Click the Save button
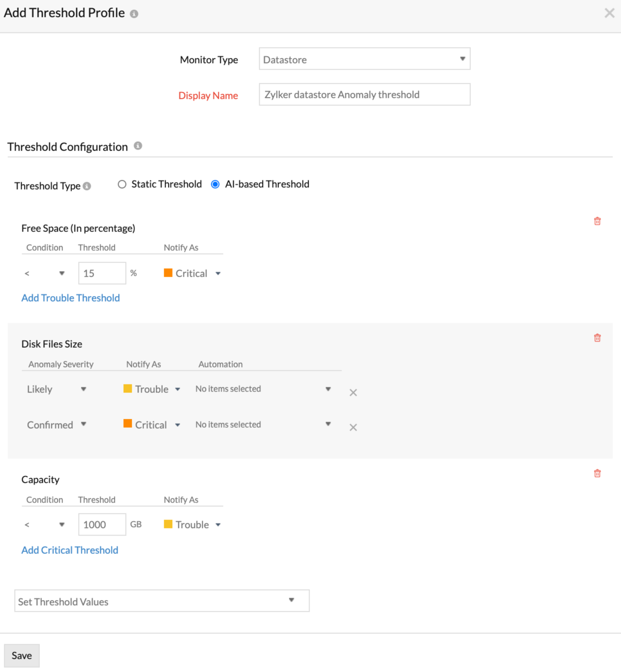The width and height of the screenshot is (621, 672). coord(22,655)
